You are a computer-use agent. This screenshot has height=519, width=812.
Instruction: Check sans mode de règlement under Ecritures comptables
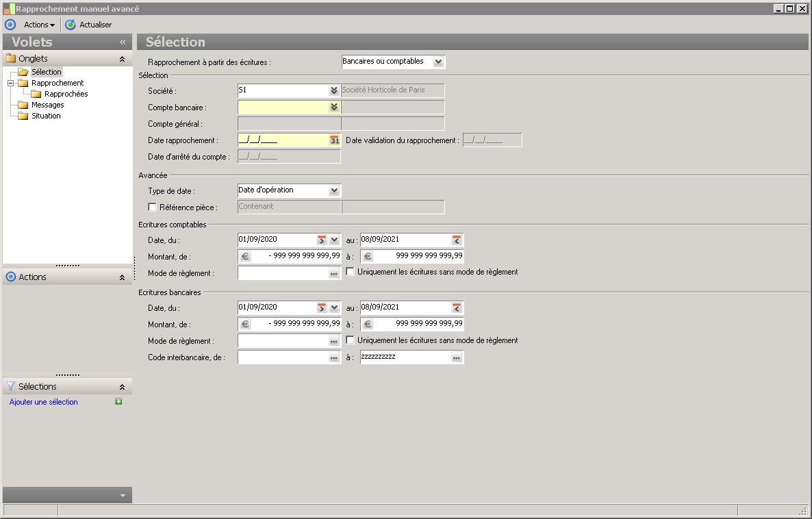(x=351, y=272)
